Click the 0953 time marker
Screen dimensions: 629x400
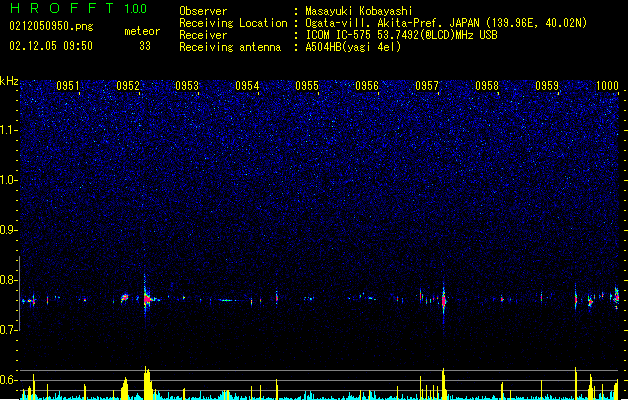[187, 86]
